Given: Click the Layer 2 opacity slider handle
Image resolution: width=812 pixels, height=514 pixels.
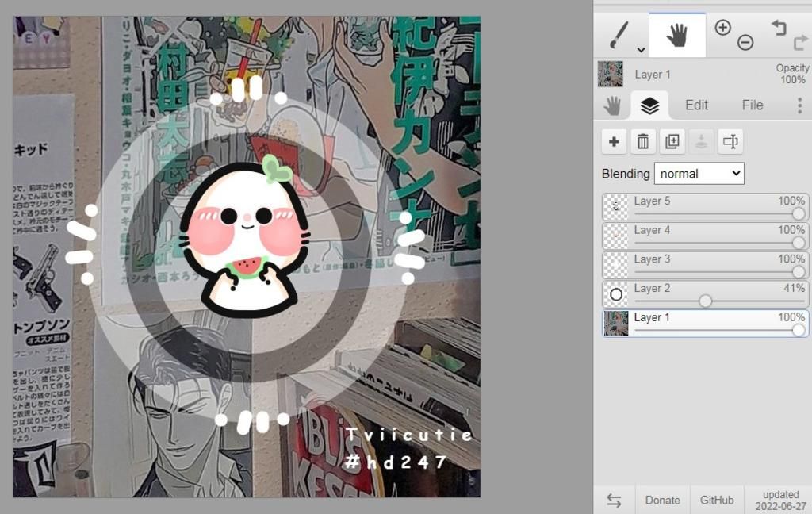Looking at the screenshot, I should click(705, 301).
